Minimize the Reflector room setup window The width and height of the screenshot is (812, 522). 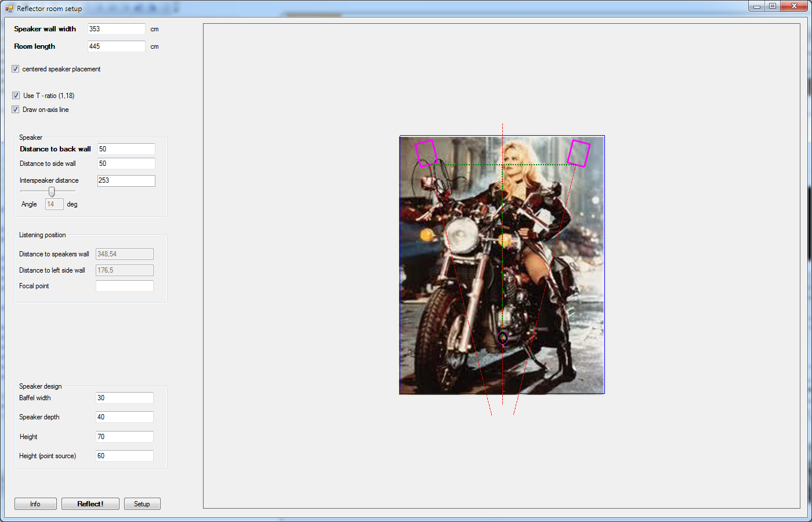756,6
